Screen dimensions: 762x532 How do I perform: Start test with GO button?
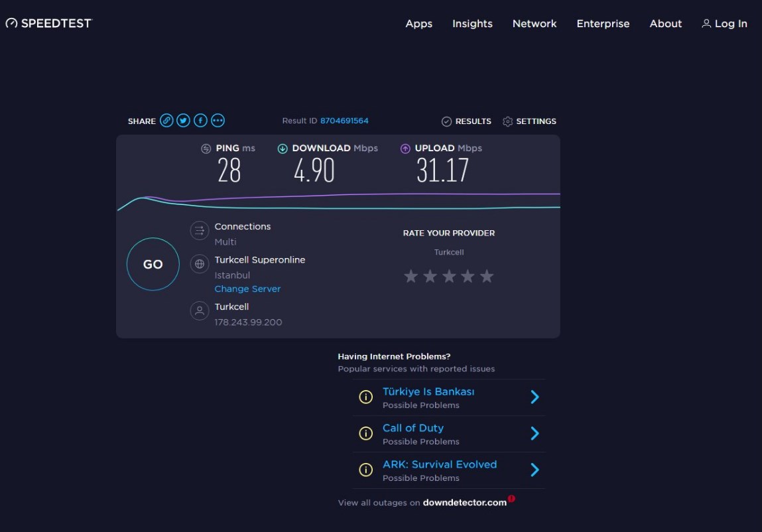153,264
